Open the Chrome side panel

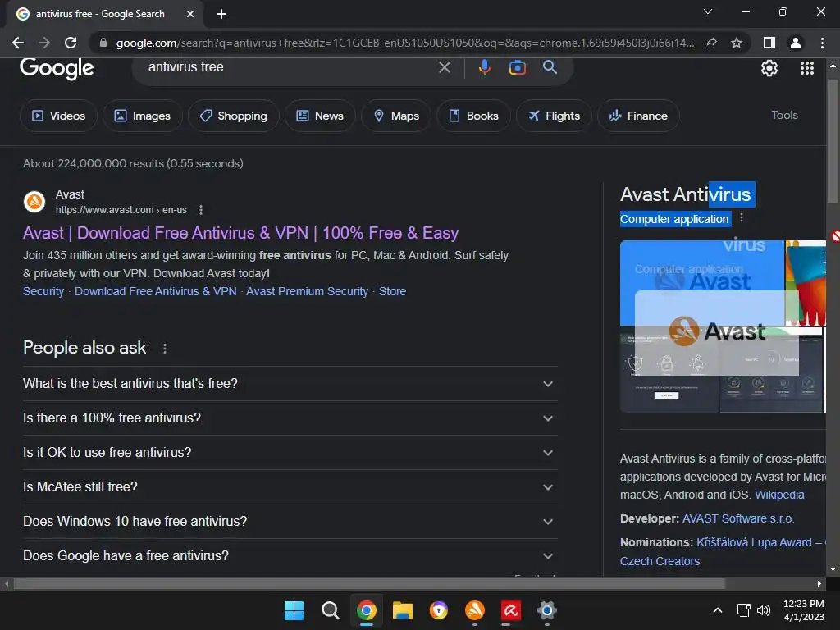(x=769, y=43)
